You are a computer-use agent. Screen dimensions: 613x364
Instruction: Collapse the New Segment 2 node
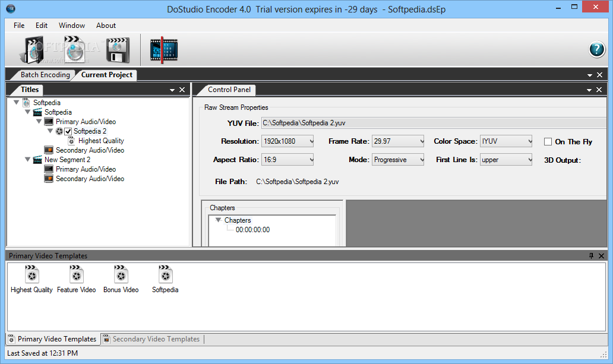coord(27,160)
